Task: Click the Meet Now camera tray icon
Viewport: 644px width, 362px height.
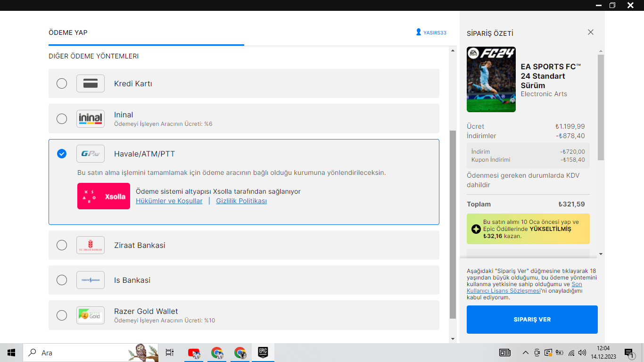Action: coord(537,353)
